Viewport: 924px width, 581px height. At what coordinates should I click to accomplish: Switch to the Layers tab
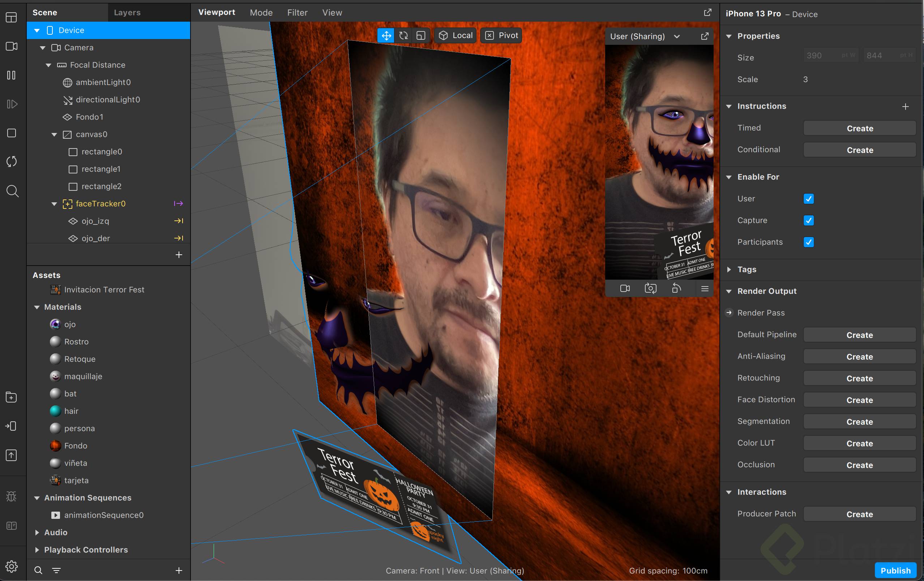[x=127, y=12]
